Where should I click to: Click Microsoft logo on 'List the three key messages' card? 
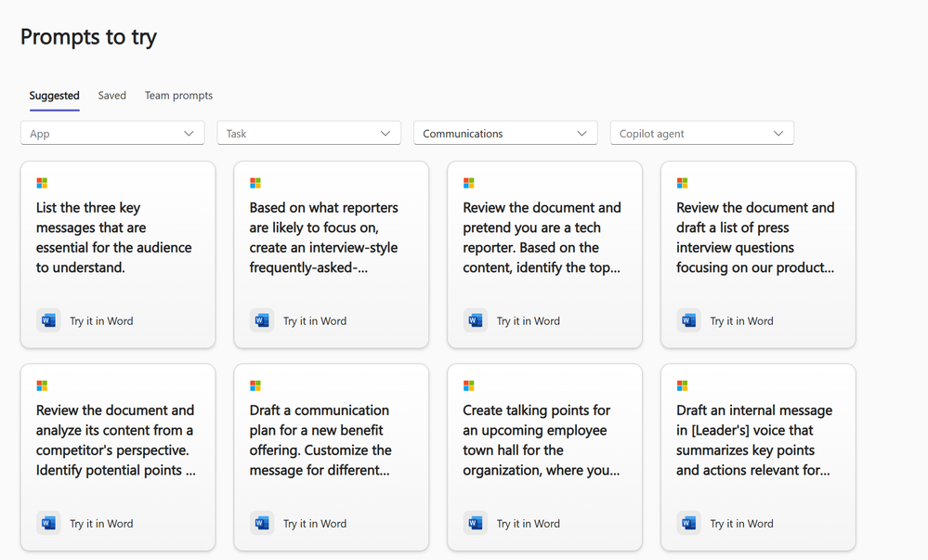(x=42, y=183)
